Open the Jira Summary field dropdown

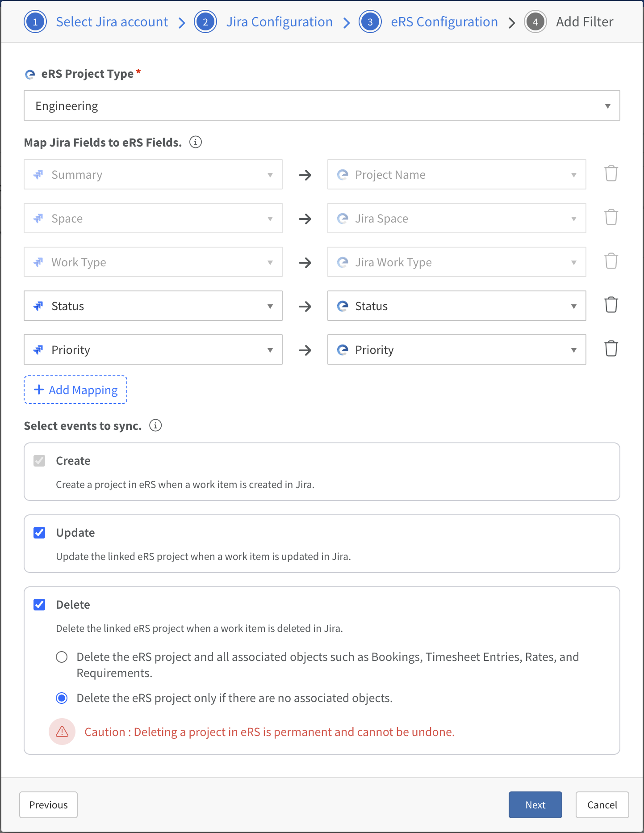click(153, 174)
